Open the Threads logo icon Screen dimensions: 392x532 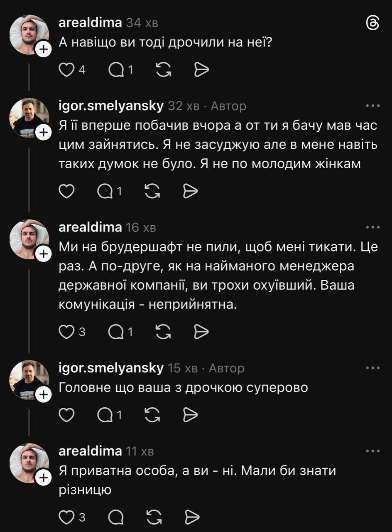pos(372,24)
